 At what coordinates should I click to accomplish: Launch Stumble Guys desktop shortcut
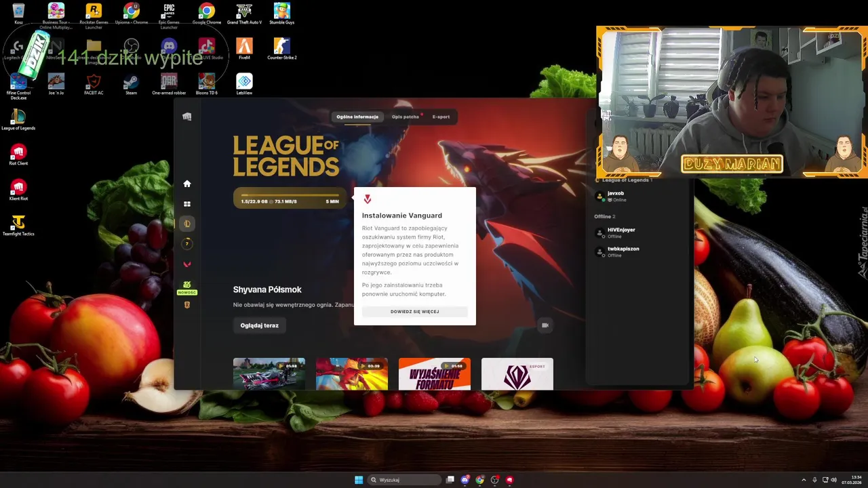tap(281, 14)
